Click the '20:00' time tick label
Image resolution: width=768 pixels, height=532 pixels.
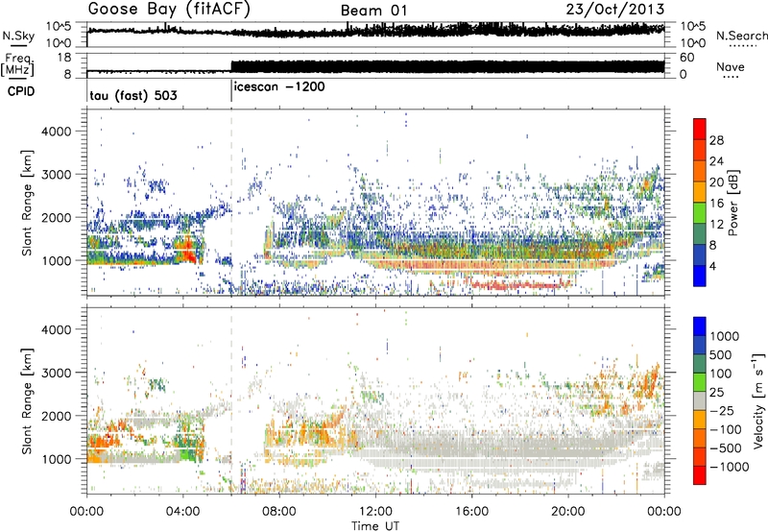coord(568,512)
